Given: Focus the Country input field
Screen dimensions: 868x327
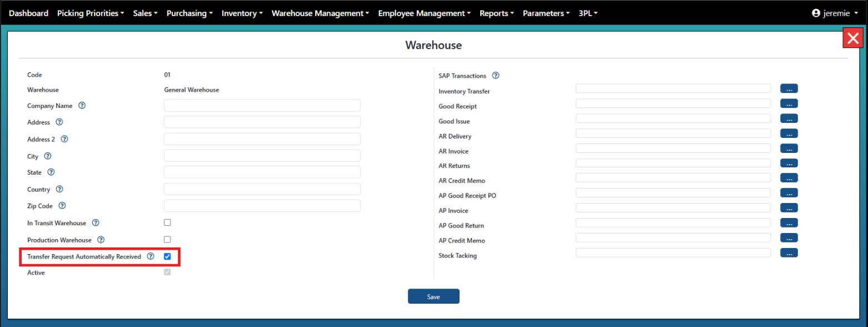Looking at the screenshot, I should 262,189.
